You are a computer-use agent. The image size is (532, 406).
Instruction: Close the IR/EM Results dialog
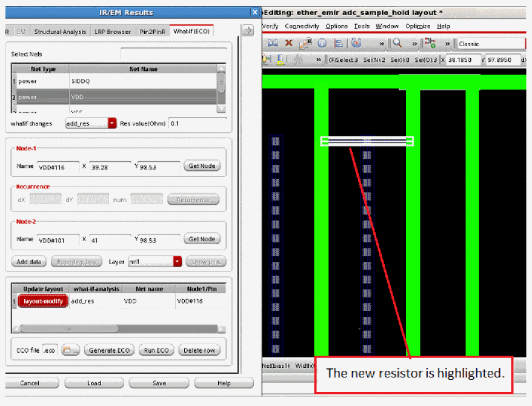[x=255, y=12]
